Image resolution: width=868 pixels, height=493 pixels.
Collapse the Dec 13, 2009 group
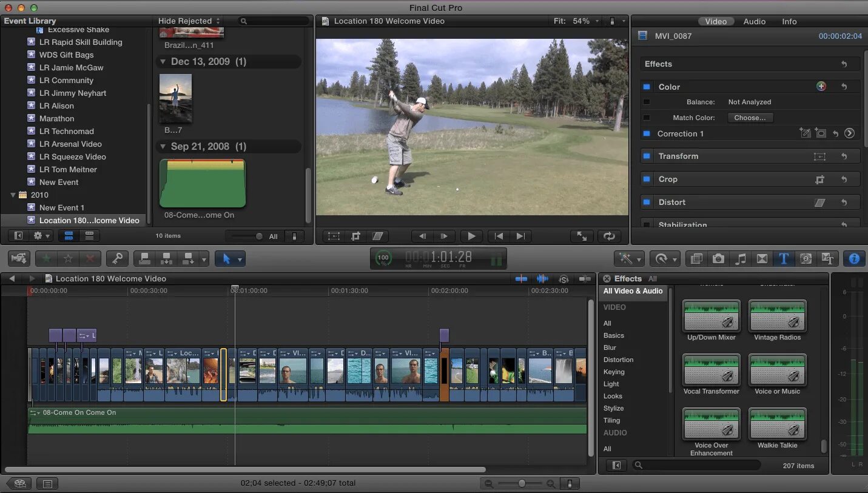163,62
